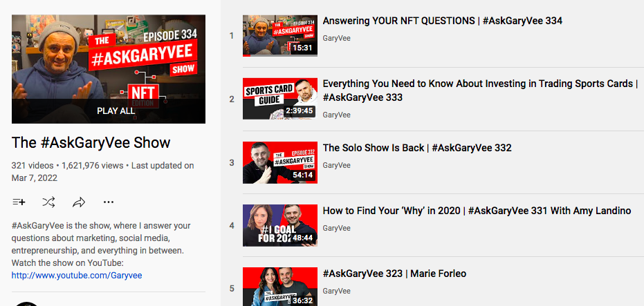
Task: Click the 321 videos count text
Action: [33, 166]
